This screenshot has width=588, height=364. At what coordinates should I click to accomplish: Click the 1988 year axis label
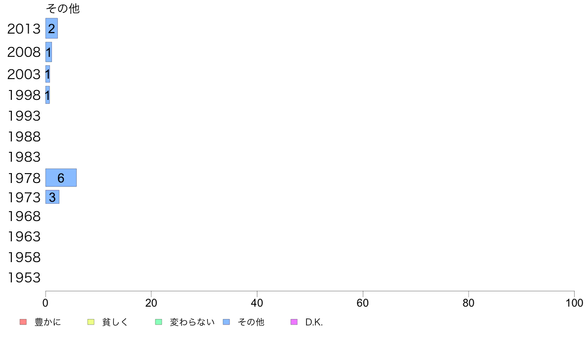click(x=24, y=137)
